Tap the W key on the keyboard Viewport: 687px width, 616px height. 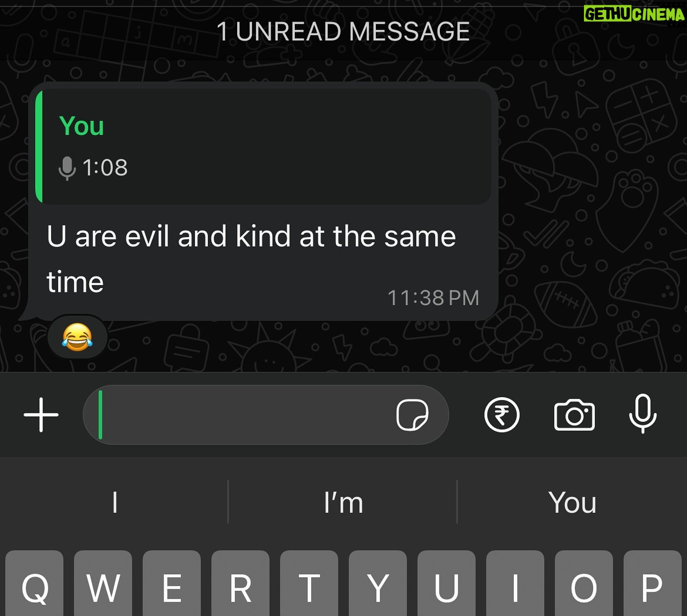point(103,584)
